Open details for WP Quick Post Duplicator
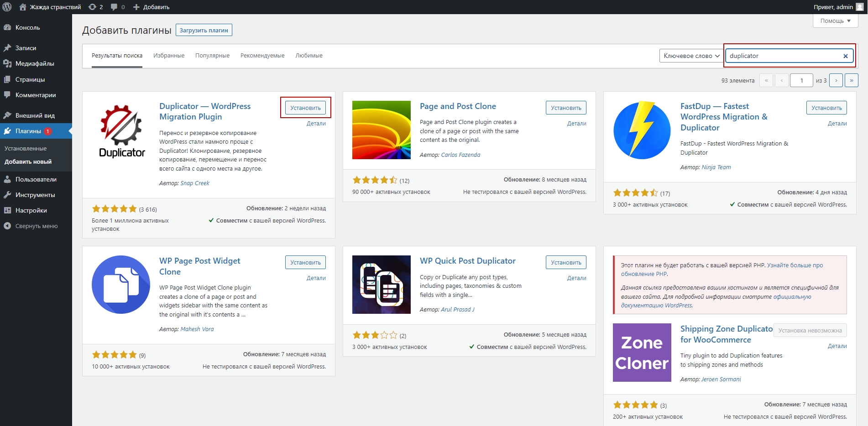The image size is (868, 426). pos(576,278)
